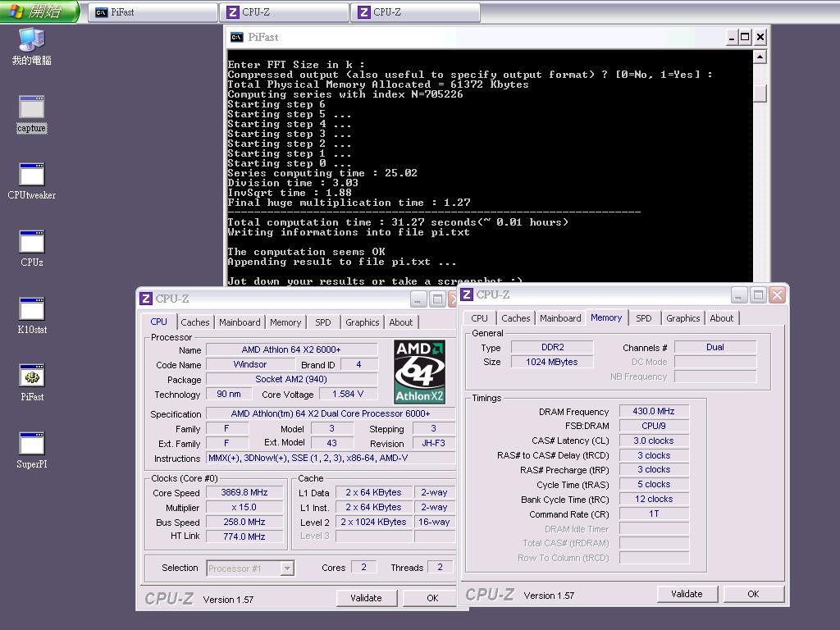Viewport: 840px width, 630px height.
Task: Switch to Graphics tab in Memory window
Action: 683,318
